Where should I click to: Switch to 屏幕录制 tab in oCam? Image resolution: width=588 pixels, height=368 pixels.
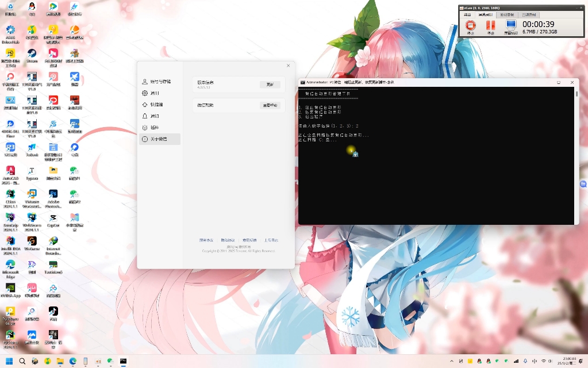(485, 14)
